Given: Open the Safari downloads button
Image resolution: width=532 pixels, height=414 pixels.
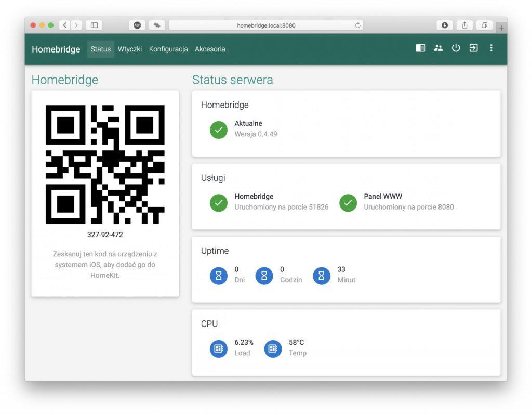Looking at the screenshot, I should point(445,25).
